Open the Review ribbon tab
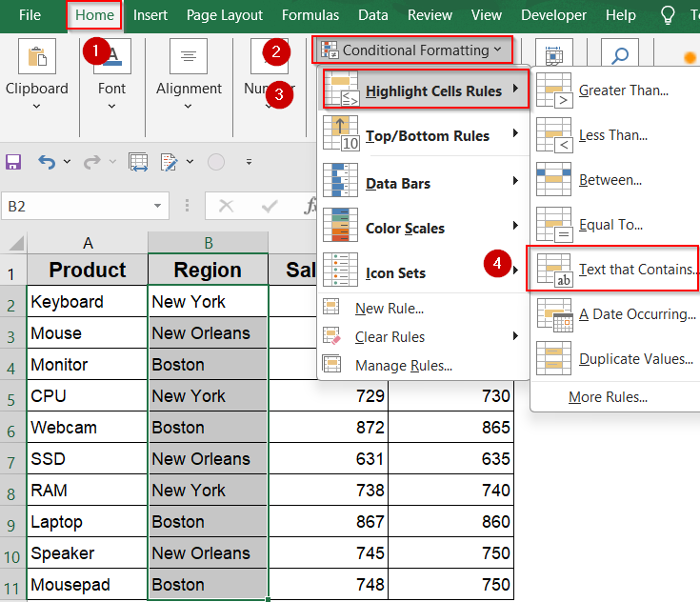The image size is (700, 602). click(x=430, y=15)
